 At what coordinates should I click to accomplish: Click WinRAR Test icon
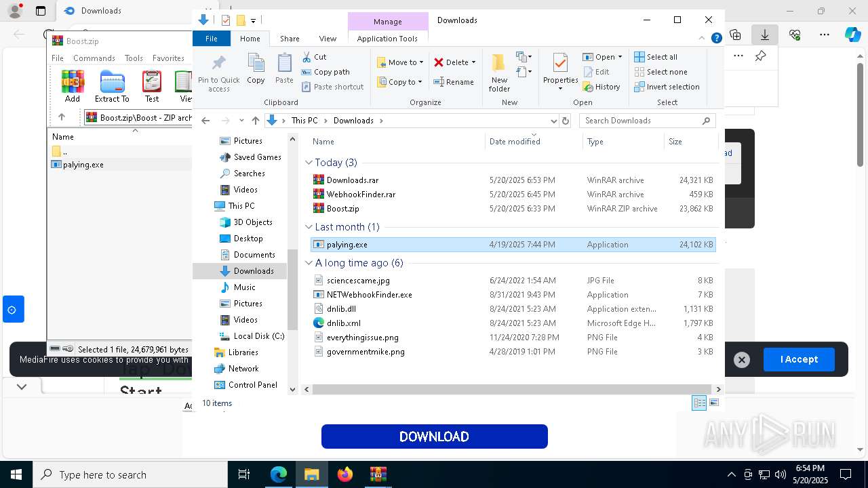tap(152, 87)
